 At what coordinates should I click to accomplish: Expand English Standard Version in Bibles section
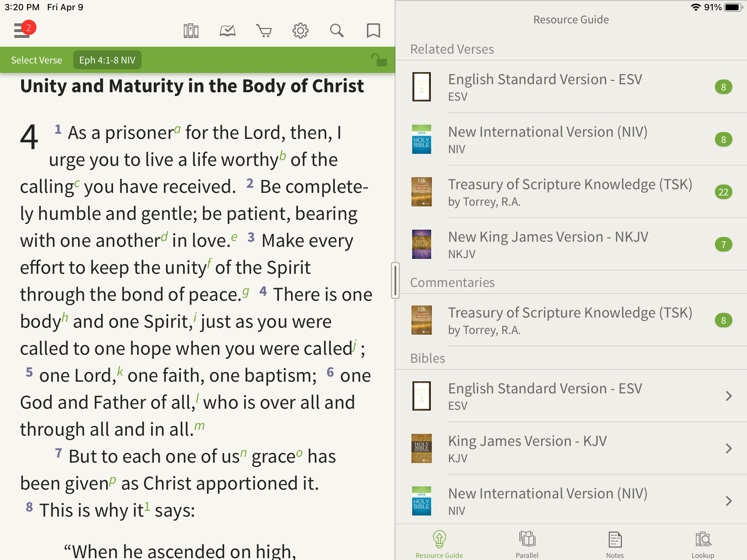point(571,396)
